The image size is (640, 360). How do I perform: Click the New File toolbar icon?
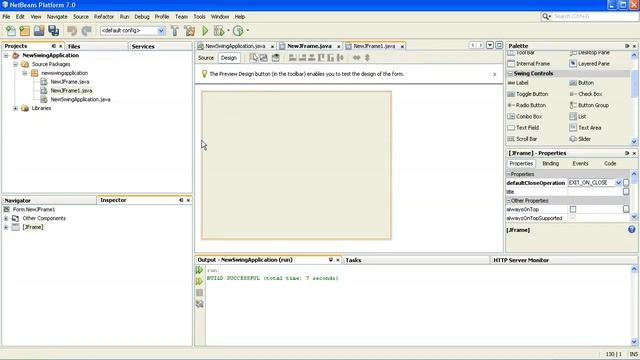[x=11, y=31]
